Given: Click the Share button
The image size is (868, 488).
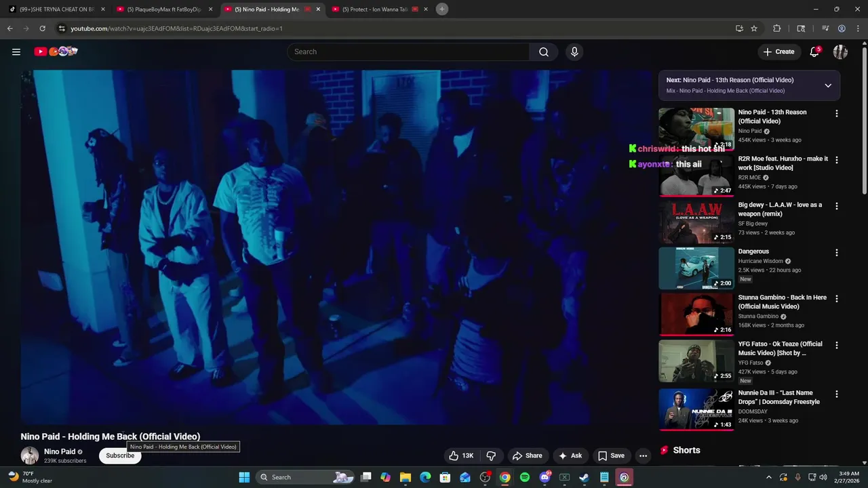Looking at the screenshot, I should point(527,455).
